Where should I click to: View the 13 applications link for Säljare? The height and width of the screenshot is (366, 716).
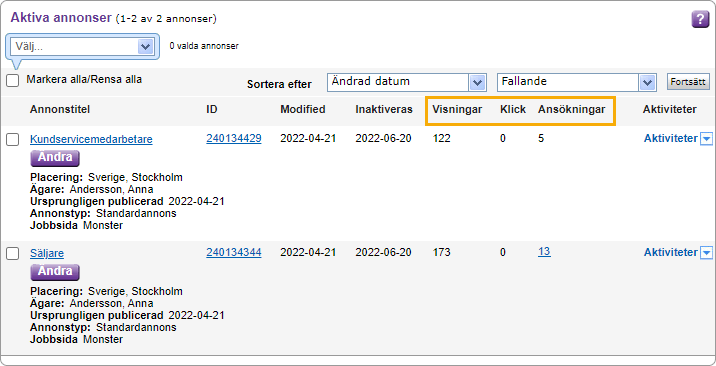point(544,252)
